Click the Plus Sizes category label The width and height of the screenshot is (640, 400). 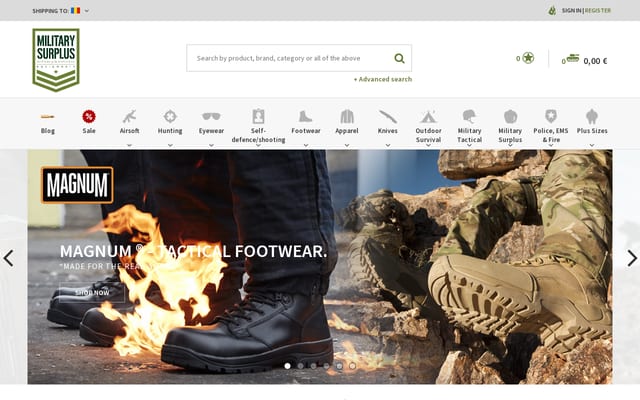tap(592, 131)
